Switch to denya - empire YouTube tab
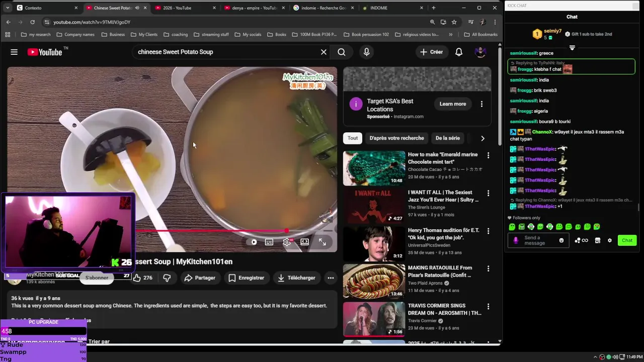Viewport: 644px width, 362px height. pyautogui.click(x=254, y=8)
